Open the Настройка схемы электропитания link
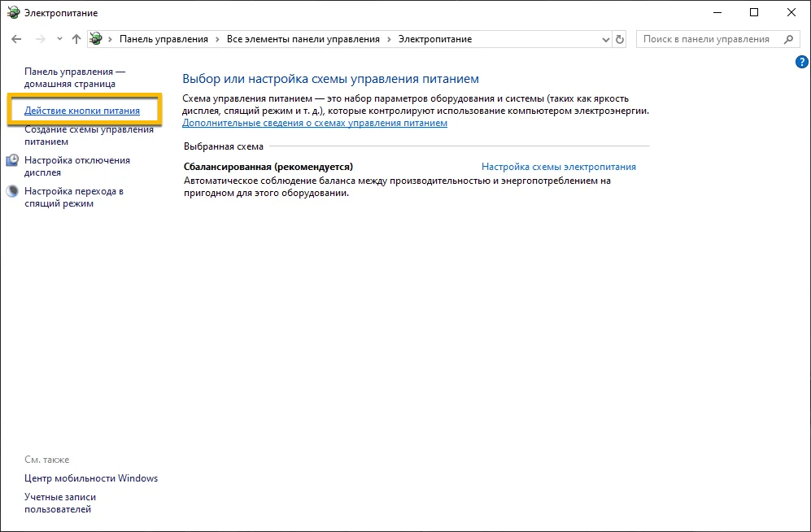 pos(558,167)
